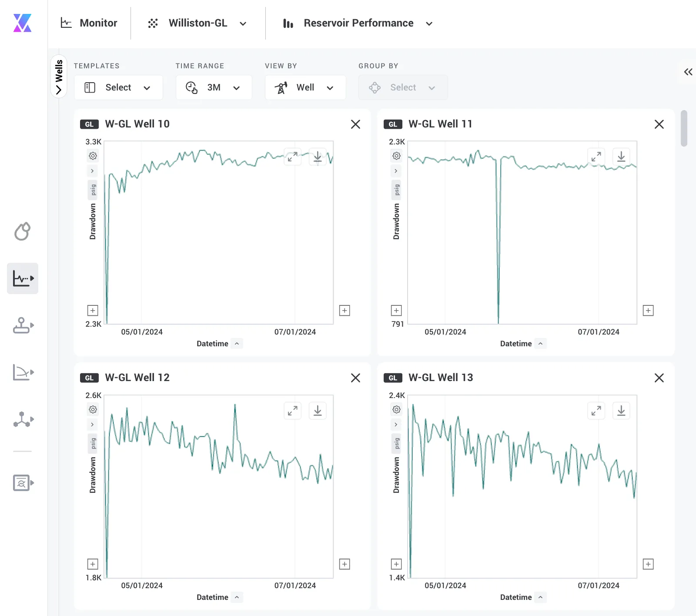Add left axis on Well 12 chart

point(93,564)
